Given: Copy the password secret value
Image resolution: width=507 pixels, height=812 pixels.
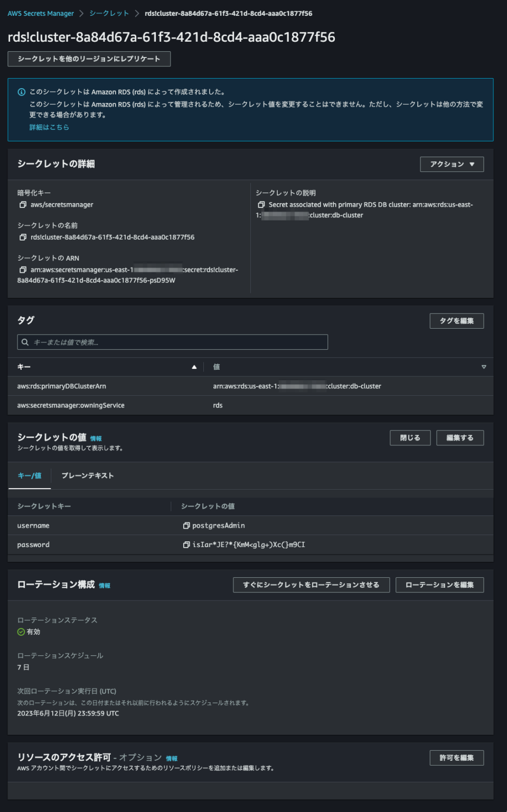Looking at the screenshot, I should click(187, 544).
